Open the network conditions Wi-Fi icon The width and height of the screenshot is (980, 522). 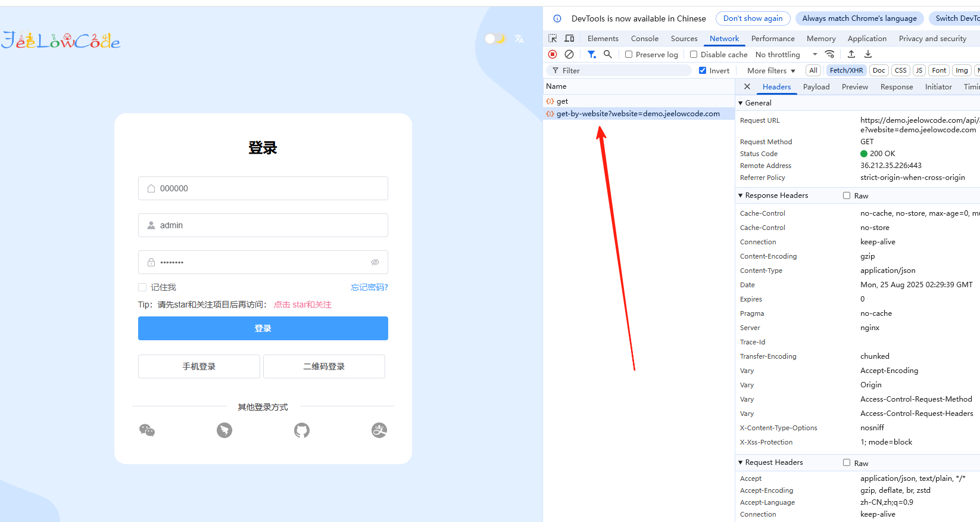click(x=830, y=54)
